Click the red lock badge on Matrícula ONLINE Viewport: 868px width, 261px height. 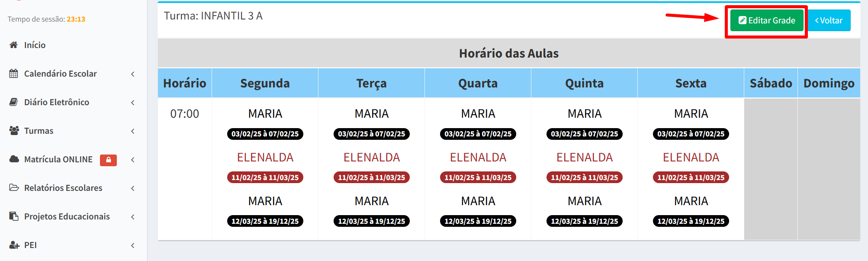[108, 160]
